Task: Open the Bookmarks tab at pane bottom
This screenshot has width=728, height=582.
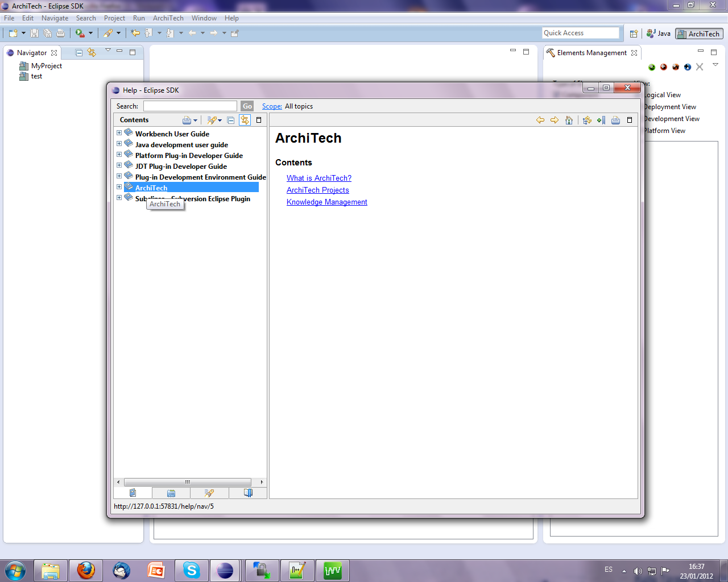Action: pyautogui.click(x=248, y=493)
